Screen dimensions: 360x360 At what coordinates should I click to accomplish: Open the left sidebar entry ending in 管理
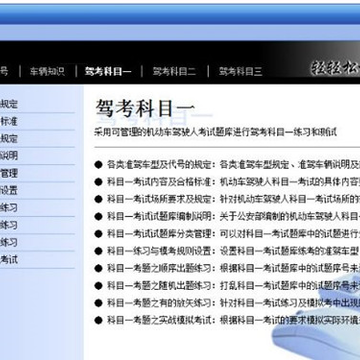9,173
